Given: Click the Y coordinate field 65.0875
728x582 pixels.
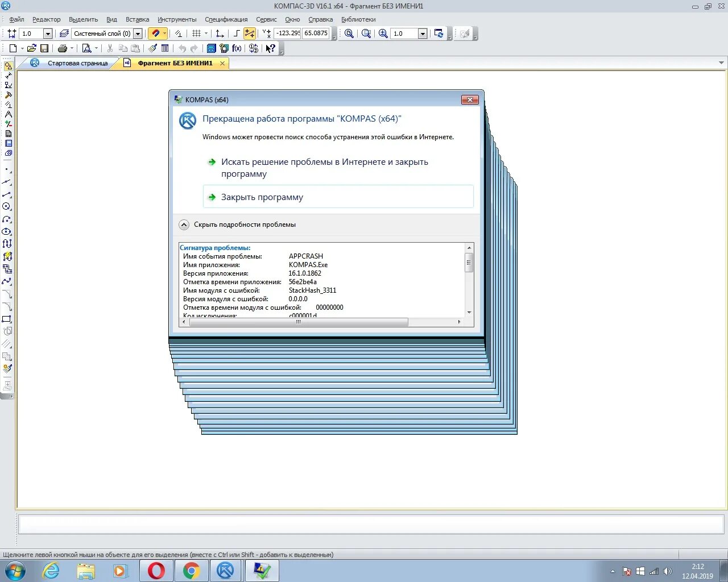Looking at the screenshot, I should [316, 34].
